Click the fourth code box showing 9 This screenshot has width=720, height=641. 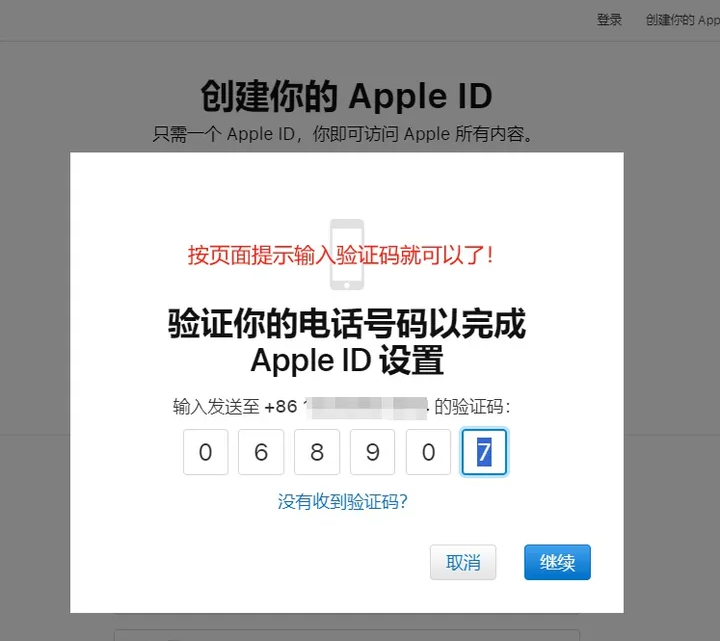372,452
